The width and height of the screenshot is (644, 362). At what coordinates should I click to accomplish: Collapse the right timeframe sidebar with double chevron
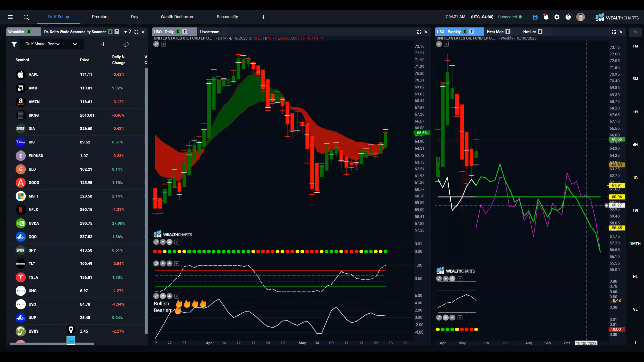coord(635,32)
